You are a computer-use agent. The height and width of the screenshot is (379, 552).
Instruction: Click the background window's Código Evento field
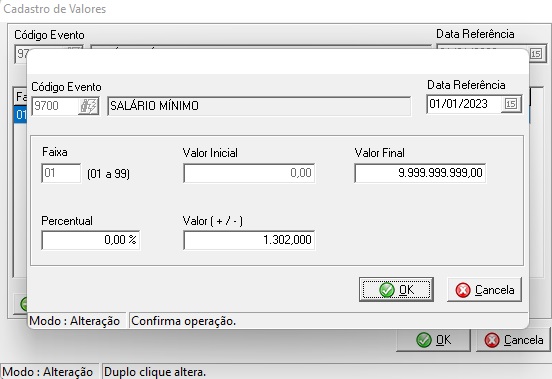pyautogui.click(x=21, y=54)
